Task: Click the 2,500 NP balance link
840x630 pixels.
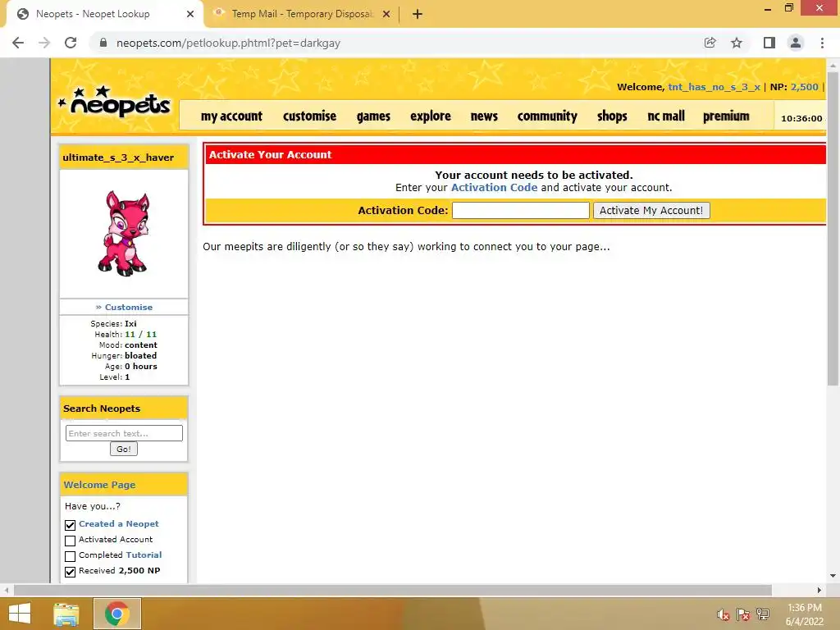Action: coord(804,87)
